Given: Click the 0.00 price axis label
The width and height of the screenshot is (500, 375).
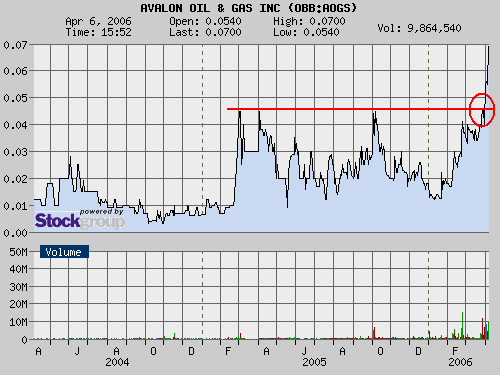Looking at the screenshot, I should (x=15, y=233).
